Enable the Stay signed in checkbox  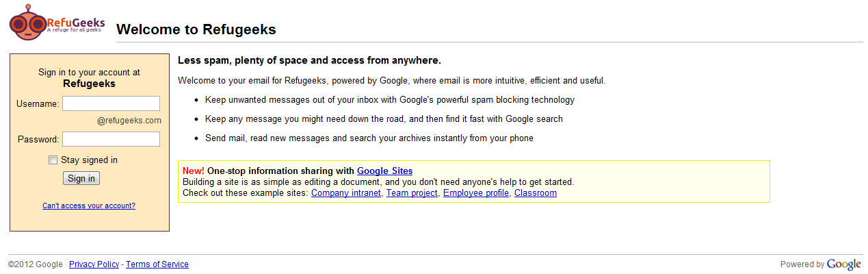pyautogui.click(x=53, y=160)
